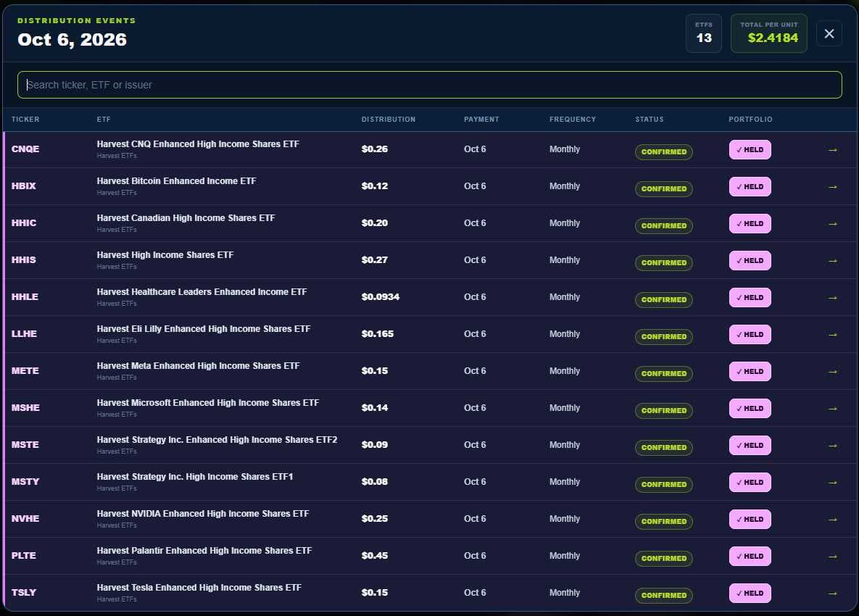Click the $0.165 distribution amount for LLHE
The height and width of the screenshot is (616, 859).
point(378,334)
